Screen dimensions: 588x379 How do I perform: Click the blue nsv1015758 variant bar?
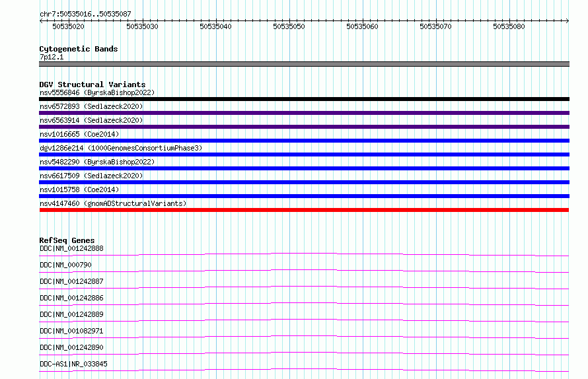point(304,196)
